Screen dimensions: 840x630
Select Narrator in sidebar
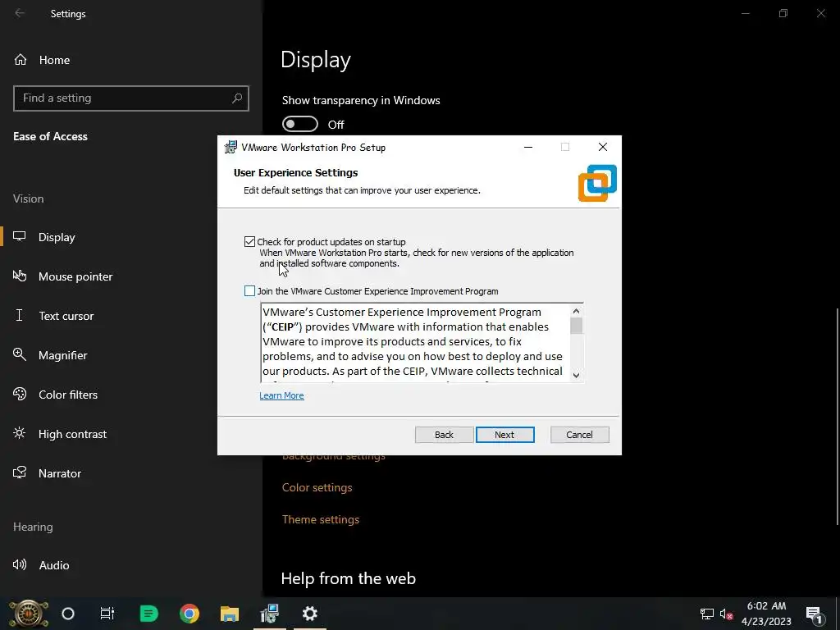(x=131, y=473)
